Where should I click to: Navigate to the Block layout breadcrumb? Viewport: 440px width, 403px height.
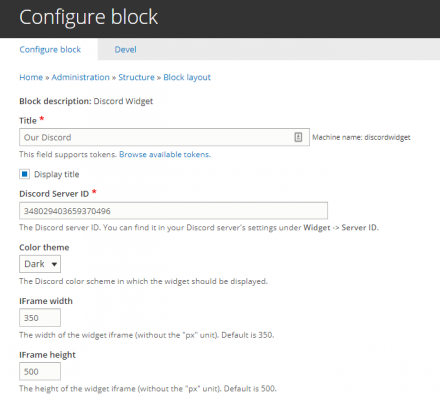click(x=187, y=77)
